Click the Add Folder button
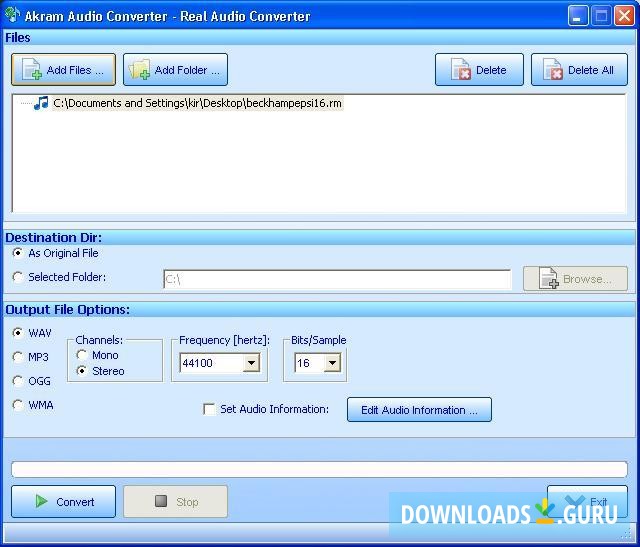 point(176,70)
